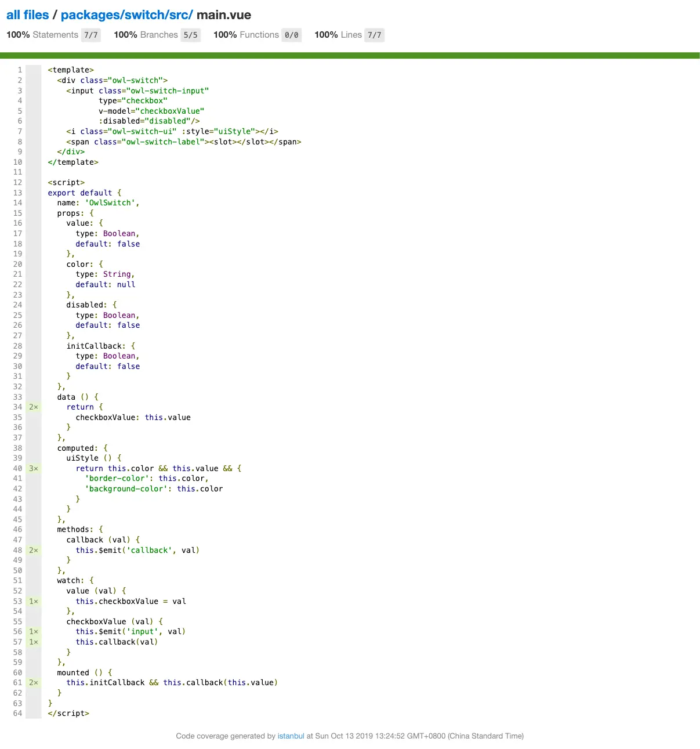Click the this.$emit('callback', val) line
700x749 pixels.
pyautogui.click(x=137, y=550)
